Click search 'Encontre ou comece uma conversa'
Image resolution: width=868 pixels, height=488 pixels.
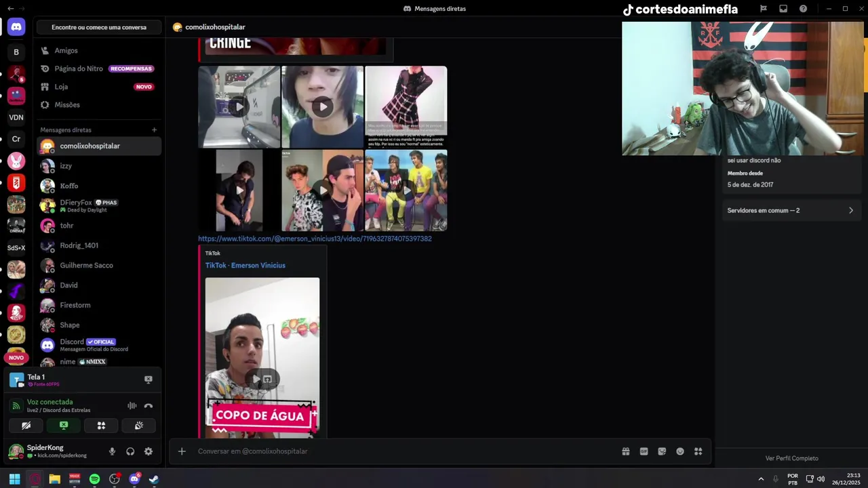click(99, 27)
